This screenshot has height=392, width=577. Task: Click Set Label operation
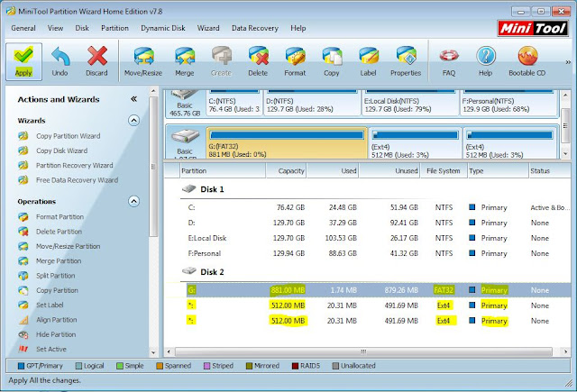point(50,305)
